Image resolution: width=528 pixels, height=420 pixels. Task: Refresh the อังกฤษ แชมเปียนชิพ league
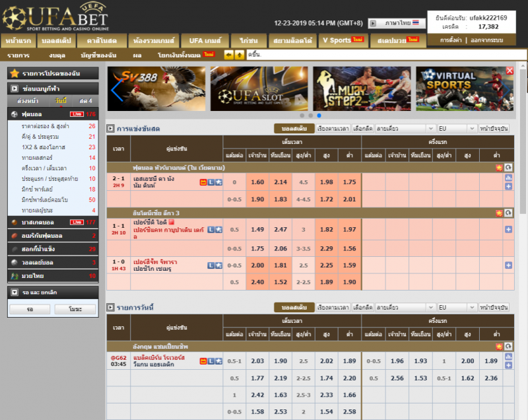508,346
